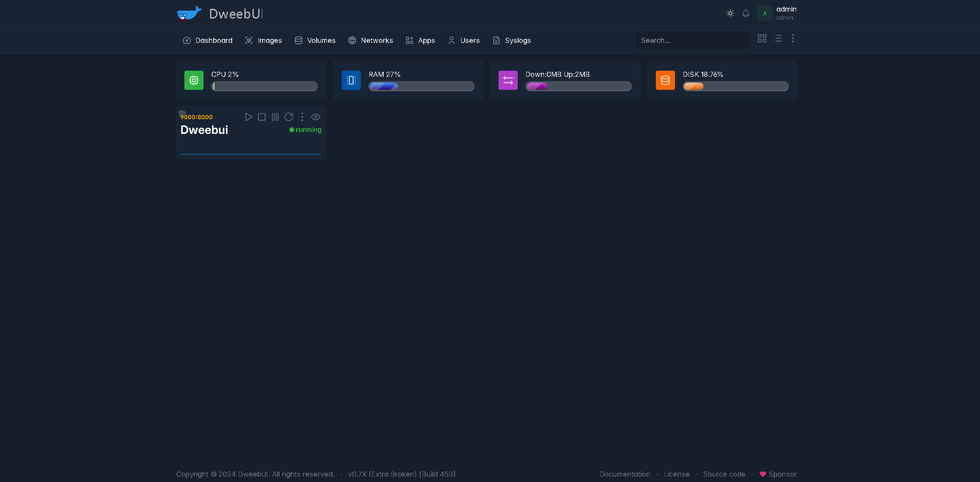Open Images tab

264,40
